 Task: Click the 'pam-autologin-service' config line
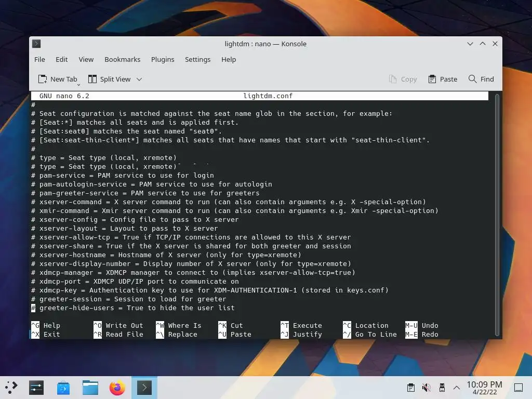[152, 184]
